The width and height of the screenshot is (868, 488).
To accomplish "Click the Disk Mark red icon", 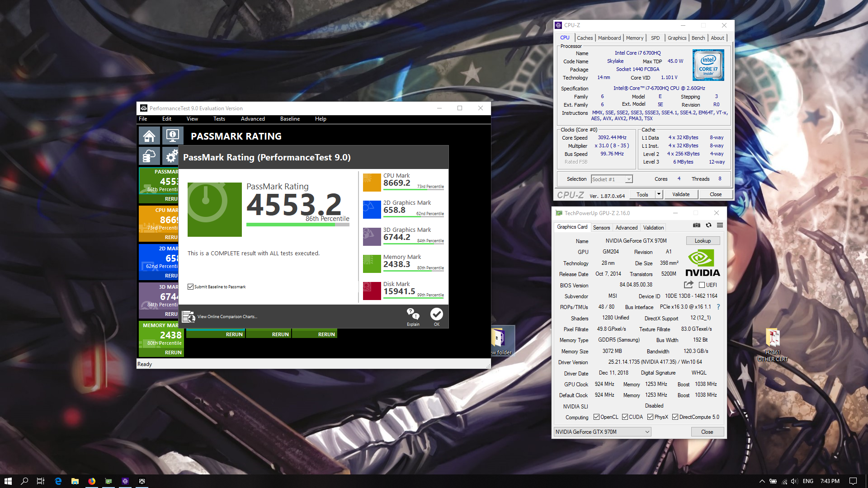I will [372, 291].
